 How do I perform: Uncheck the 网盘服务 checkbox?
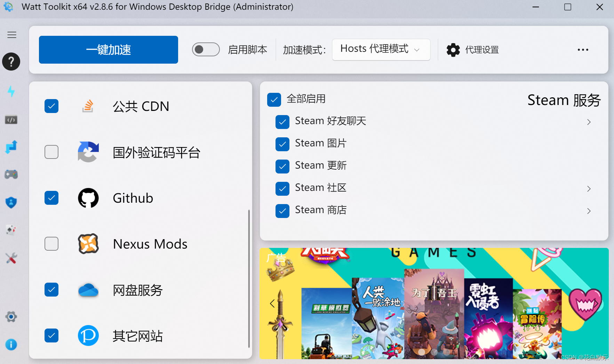51,290
